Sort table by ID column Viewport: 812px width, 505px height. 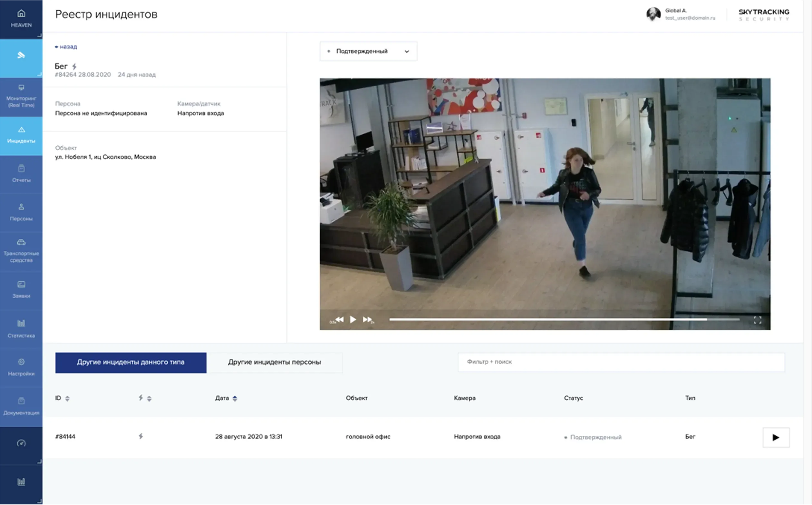coord(63,398)
